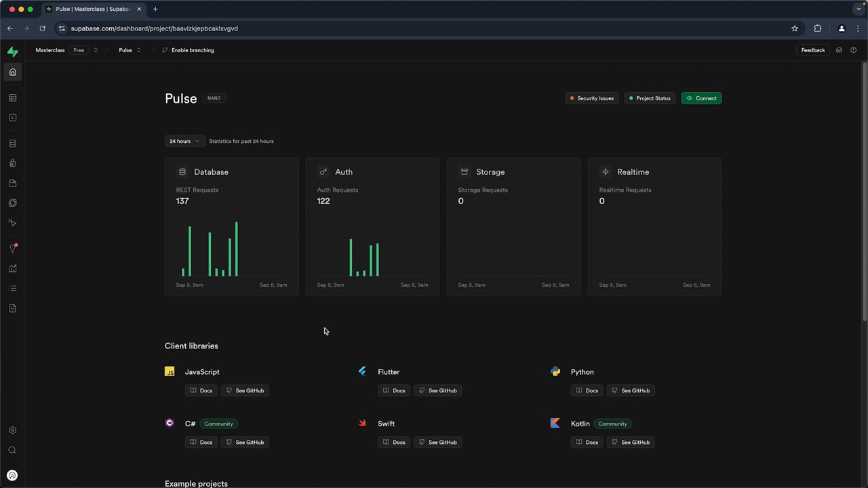Expand the Pulse project switcher
868x488 pixels.
click(138, 50)
